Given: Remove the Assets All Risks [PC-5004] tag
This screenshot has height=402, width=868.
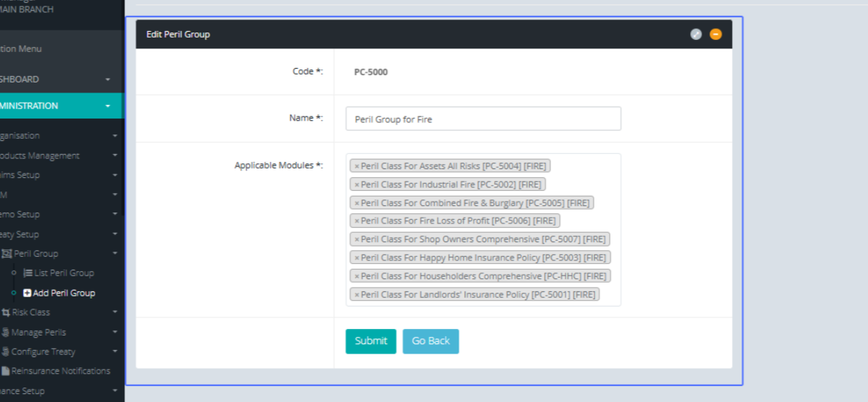Looking at the screenshot, I should pos(357,166).
